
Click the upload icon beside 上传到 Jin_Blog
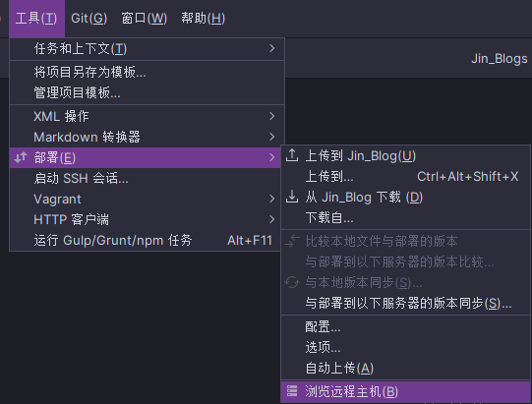coord(292,155)
